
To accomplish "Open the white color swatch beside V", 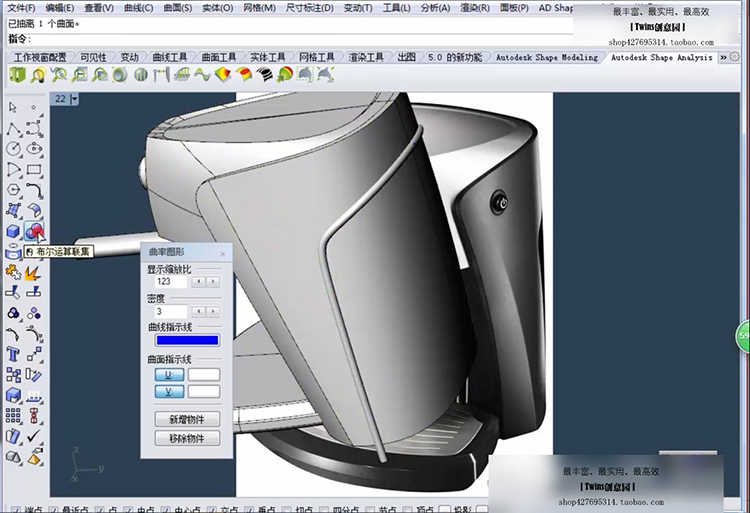I will [x=204, y=392].
